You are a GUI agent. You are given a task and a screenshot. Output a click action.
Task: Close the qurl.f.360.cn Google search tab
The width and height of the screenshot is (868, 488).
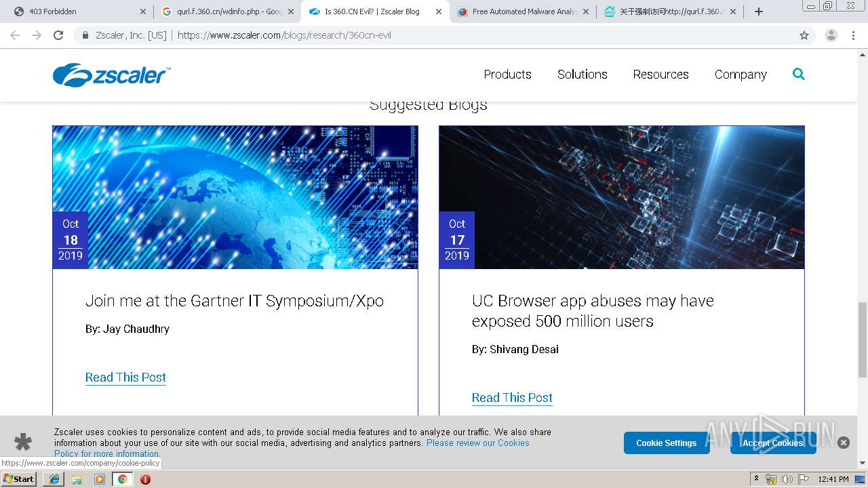[291, 12]
